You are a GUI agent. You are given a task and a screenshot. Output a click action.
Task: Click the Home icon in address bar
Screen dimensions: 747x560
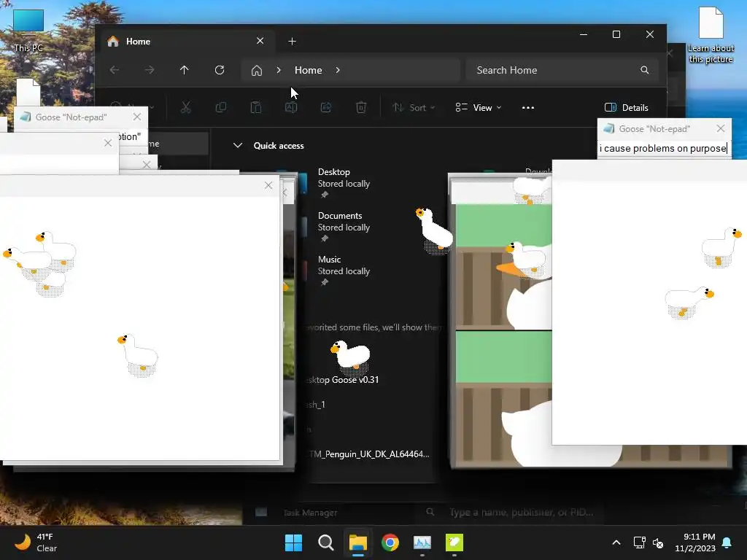tap(257, 71)
